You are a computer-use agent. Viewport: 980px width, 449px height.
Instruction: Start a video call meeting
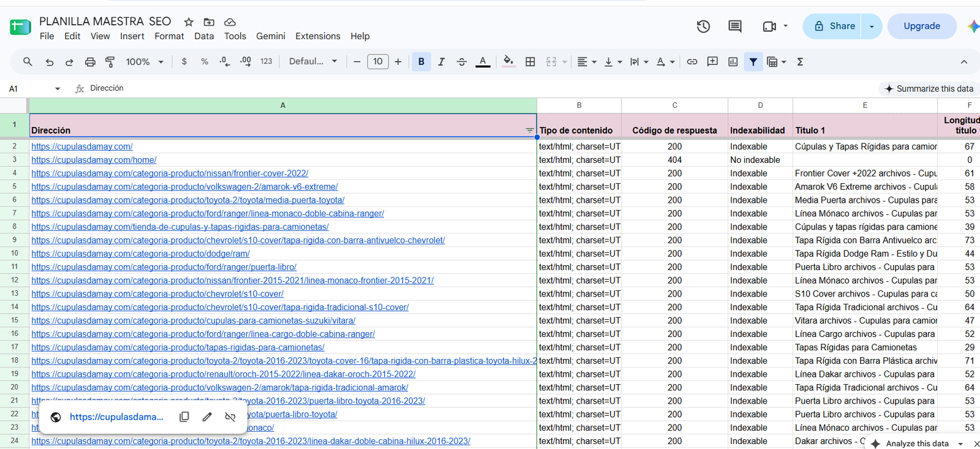click(x=769, y=26)
